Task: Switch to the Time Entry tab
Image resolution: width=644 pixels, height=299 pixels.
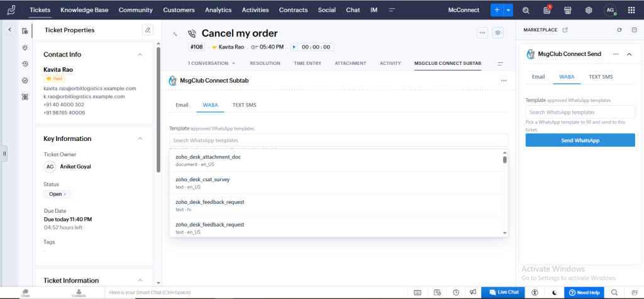Action: pos(308,64)
